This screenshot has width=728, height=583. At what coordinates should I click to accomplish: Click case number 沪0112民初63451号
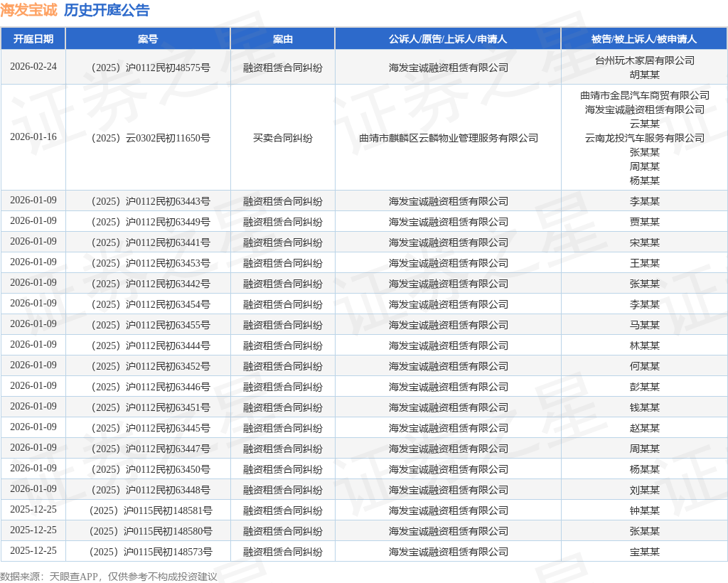(151, 407)
